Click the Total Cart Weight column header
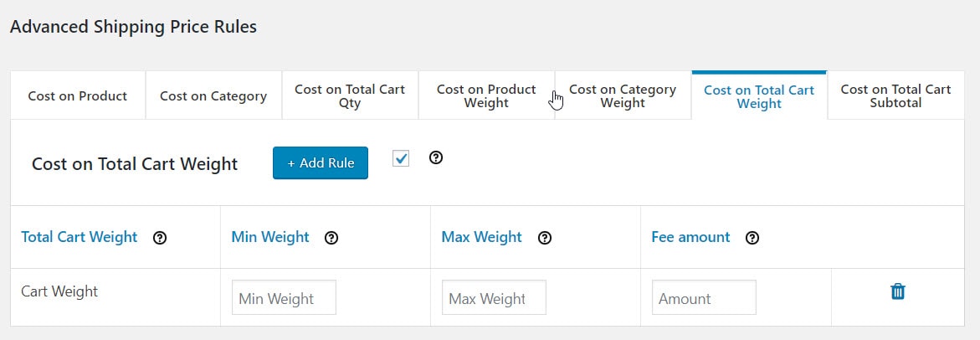This screenshot has height=340, width=980. 80,238
